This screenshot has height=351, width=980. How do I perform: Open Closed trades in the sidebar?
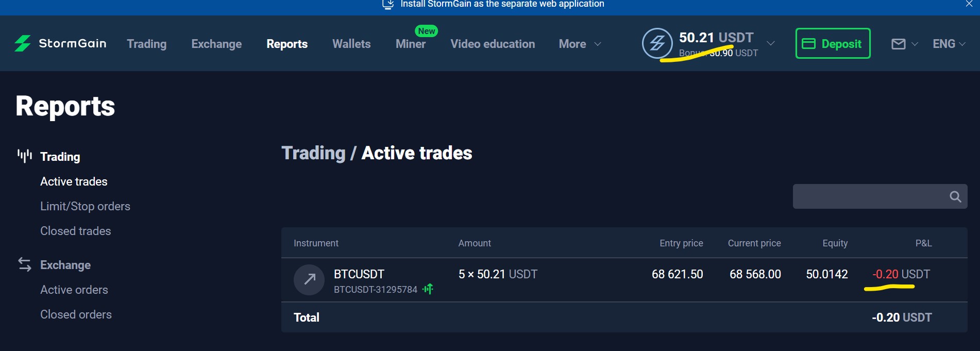pyautogui.click(x=76, y=231)
